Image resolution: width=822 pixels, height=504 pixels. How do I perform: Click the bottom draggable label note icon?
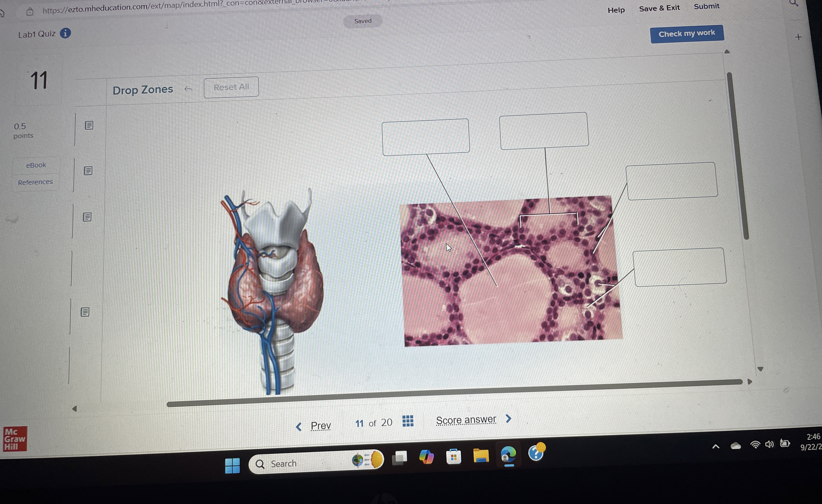coord(85,312)
